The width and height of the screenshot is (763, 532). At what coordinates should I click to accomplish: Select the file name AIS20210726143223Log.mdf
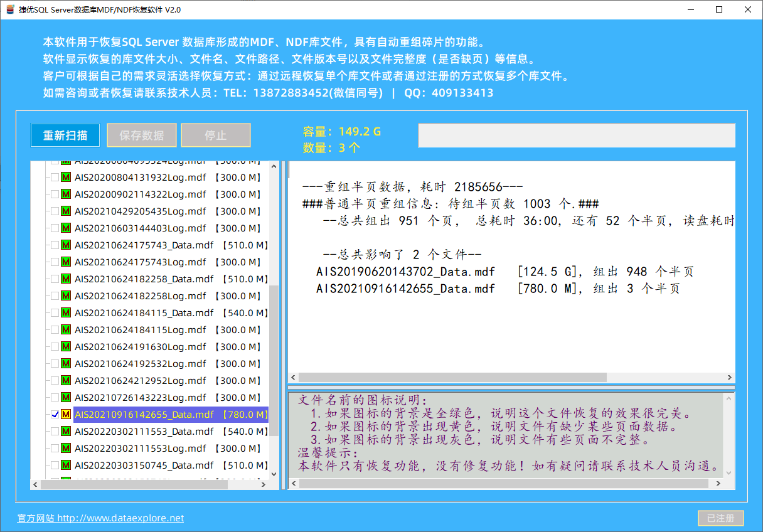[141, 398]
